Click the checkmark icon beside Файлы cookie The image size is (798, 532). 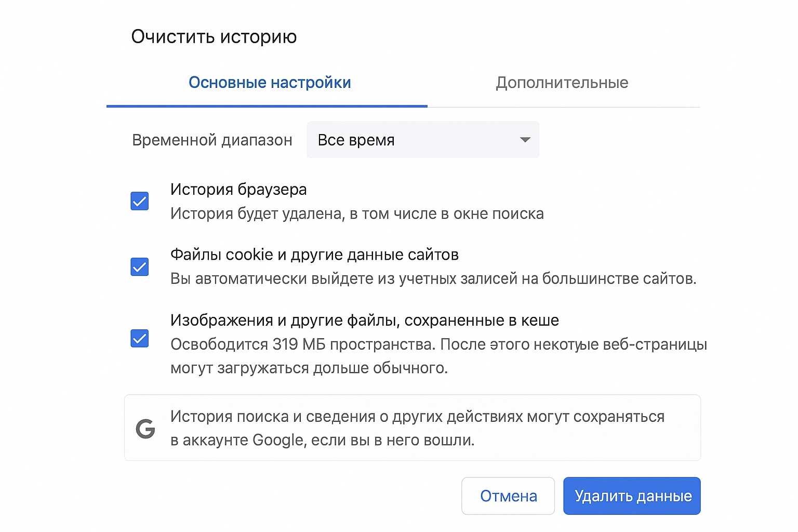coord(139,267)
